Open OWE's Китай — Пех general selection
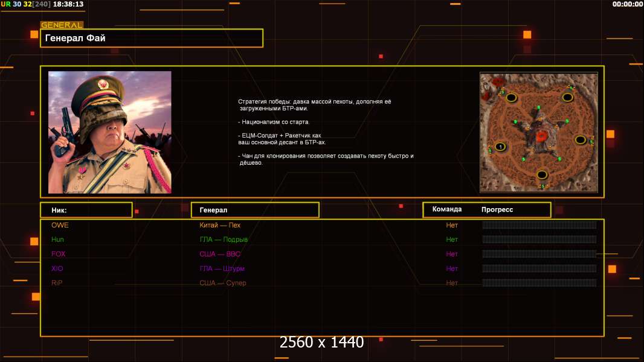Screen dimensions: 644x362 [x=220, y=225]
